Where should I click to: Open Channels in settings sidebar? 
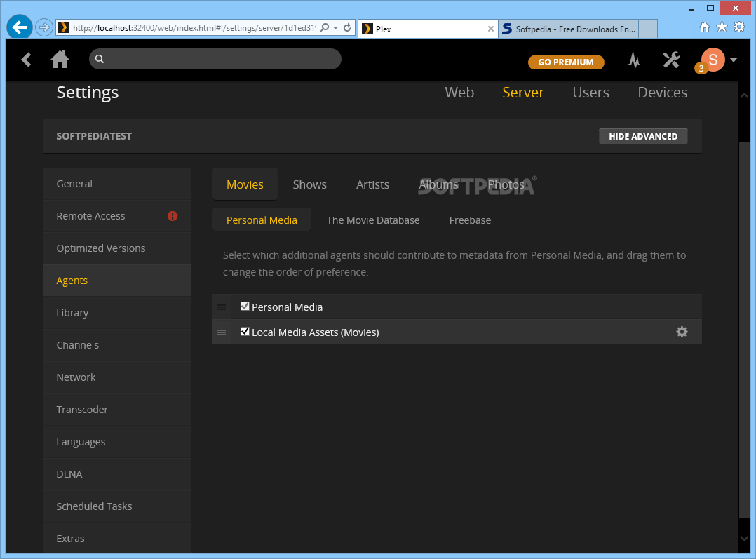117,345
